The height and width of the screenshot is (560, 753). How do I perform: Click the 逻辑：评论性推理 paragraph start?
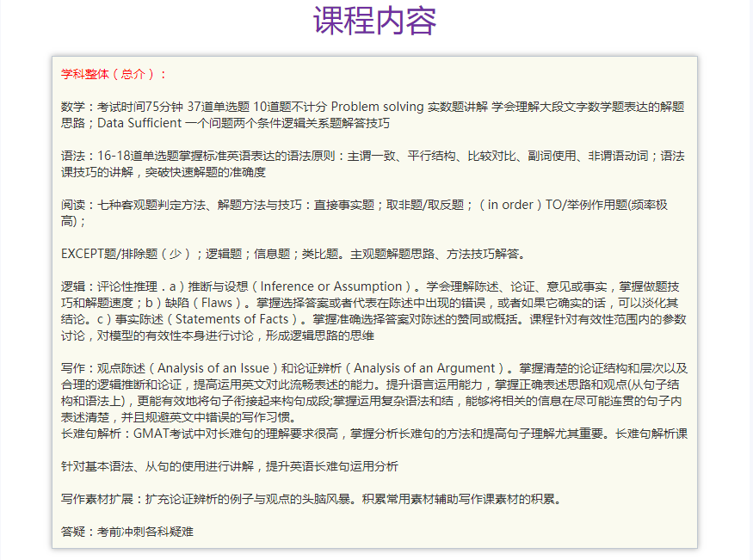[370, 286]
